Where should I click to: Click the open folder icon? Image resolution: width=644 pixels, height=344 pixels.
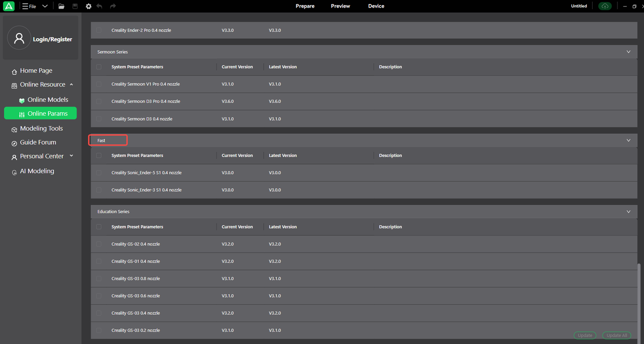tap(61, 6)
